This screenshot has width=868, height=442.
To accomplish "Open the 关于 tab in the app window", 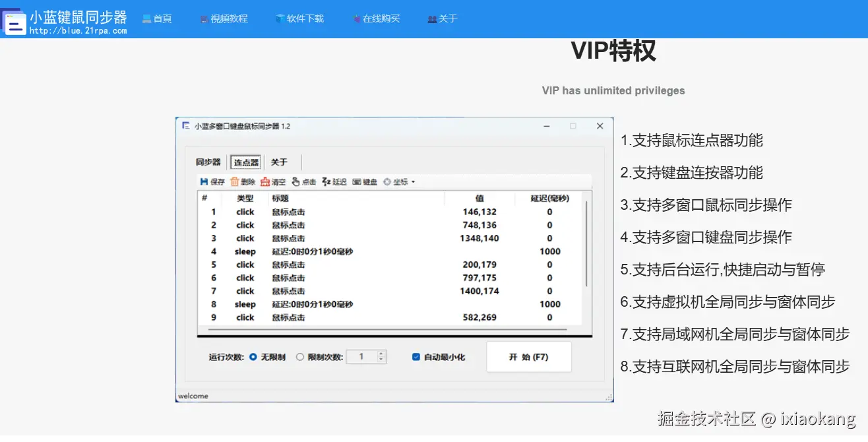I will coord(279,162).
